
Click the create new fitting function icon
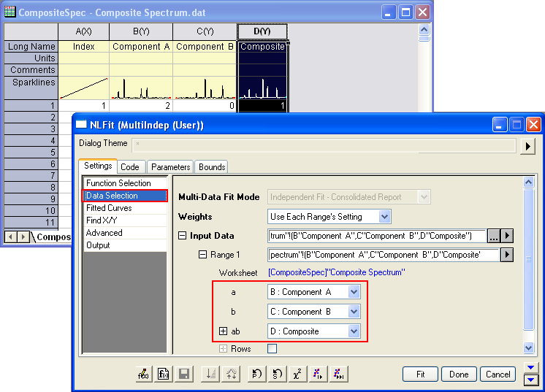click(x=143, y=374)
